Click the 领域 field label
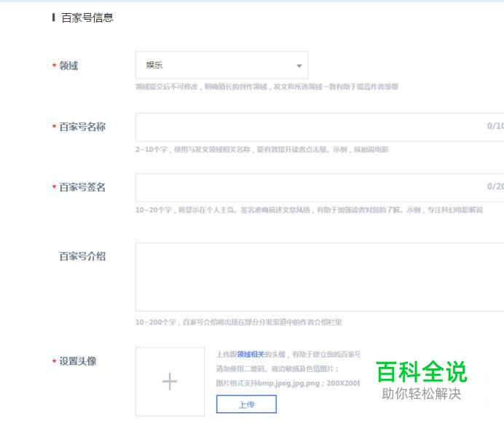 (x=68, y=66)
